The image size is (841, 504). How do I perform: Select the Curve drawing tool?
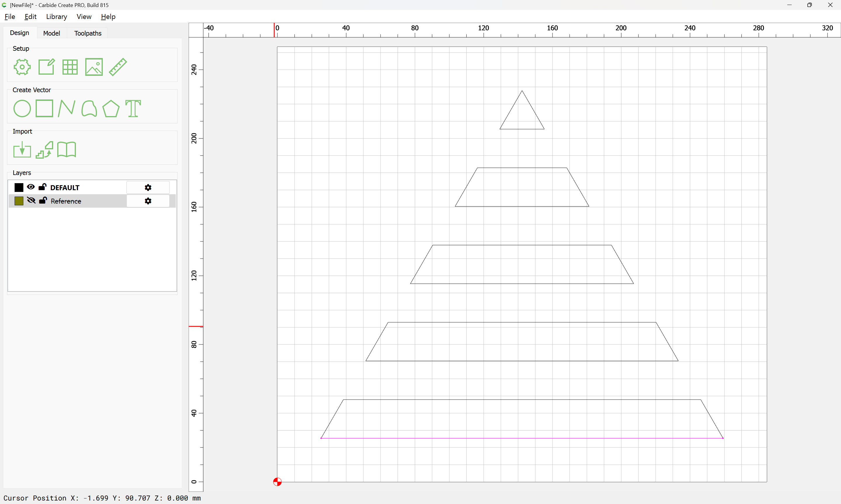point(89,108)
